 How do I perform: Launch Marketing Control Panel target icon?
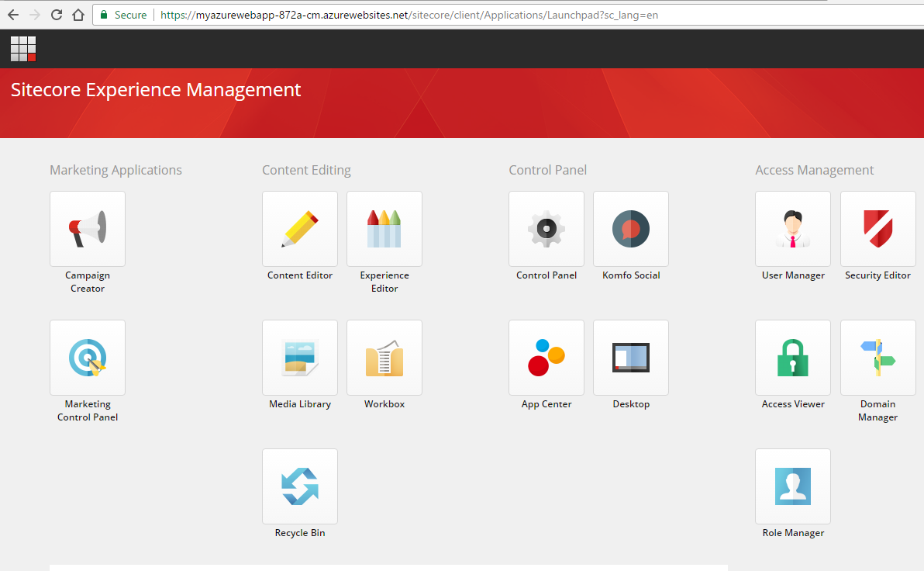(x=88, y=358)
